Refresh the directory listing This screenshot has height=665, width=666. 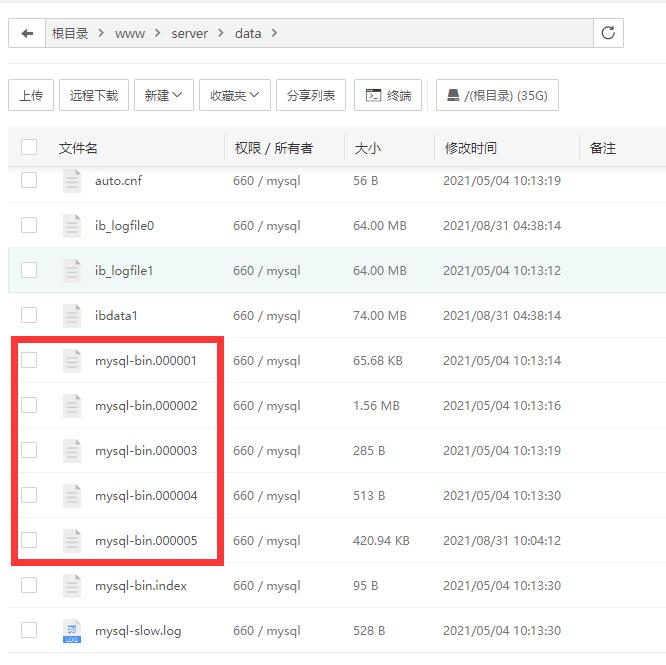[607, 33]
